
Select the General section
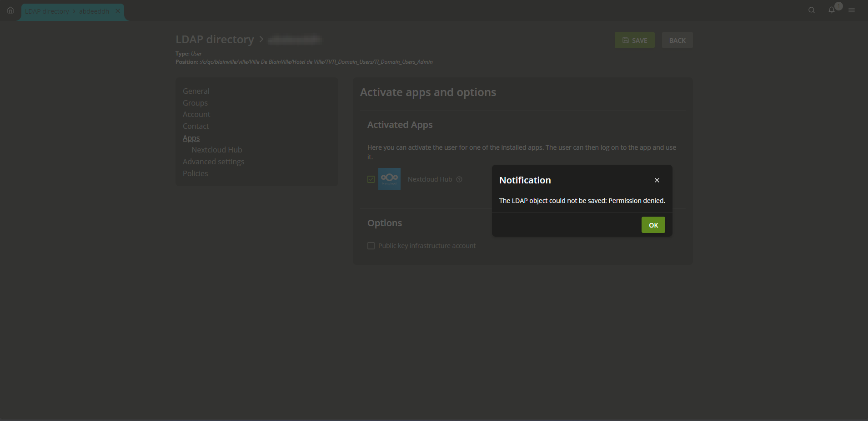[196, 91]
